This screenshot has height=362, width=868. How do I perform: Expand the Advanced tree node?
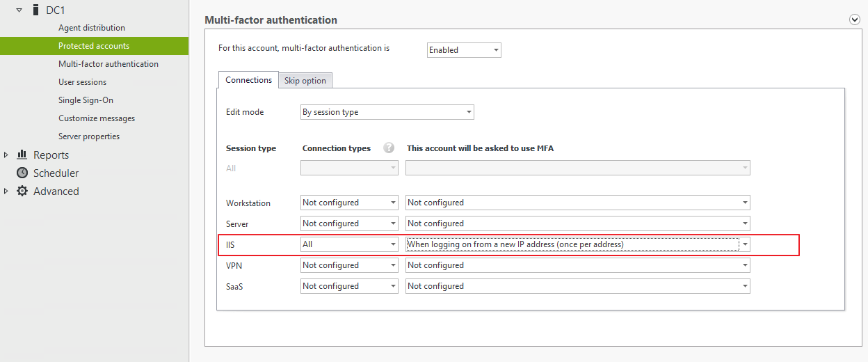(x=6, y=191)
